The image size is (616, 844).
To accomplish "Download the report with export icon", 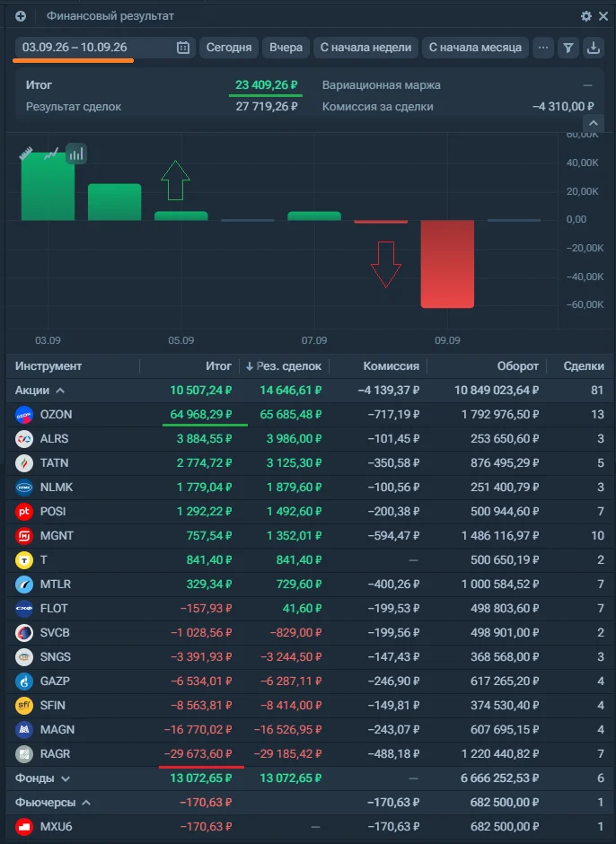I will click(594, 48).
